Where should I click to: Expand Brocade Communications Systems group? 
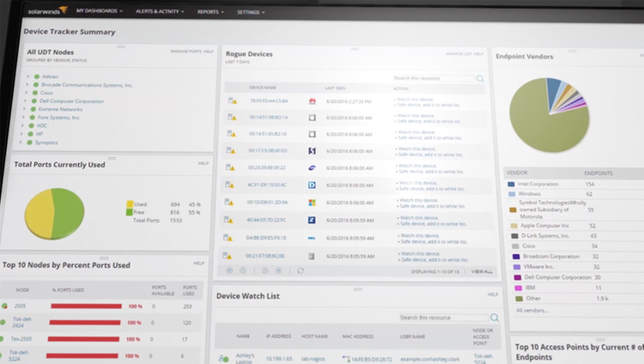(x=27, y=85)
